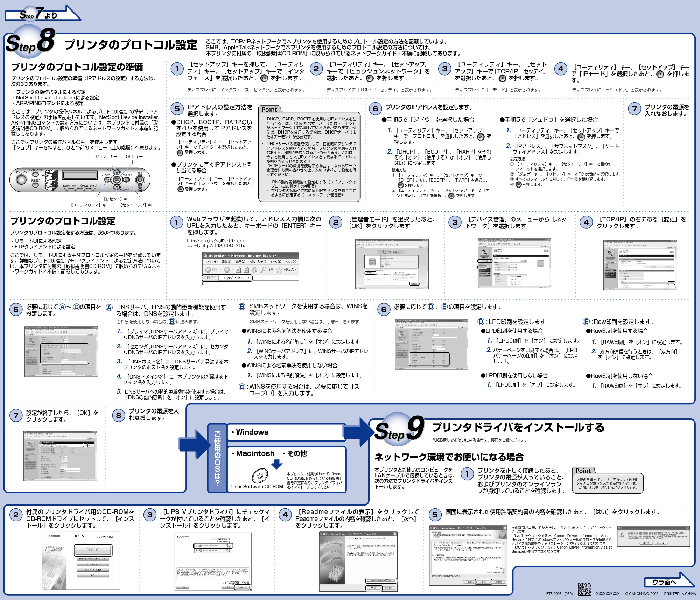Click the Setup (セットアップ) right key on panel
Viewport: 700px width, 600px height.
pyautogui.click(x=126, y=179)
